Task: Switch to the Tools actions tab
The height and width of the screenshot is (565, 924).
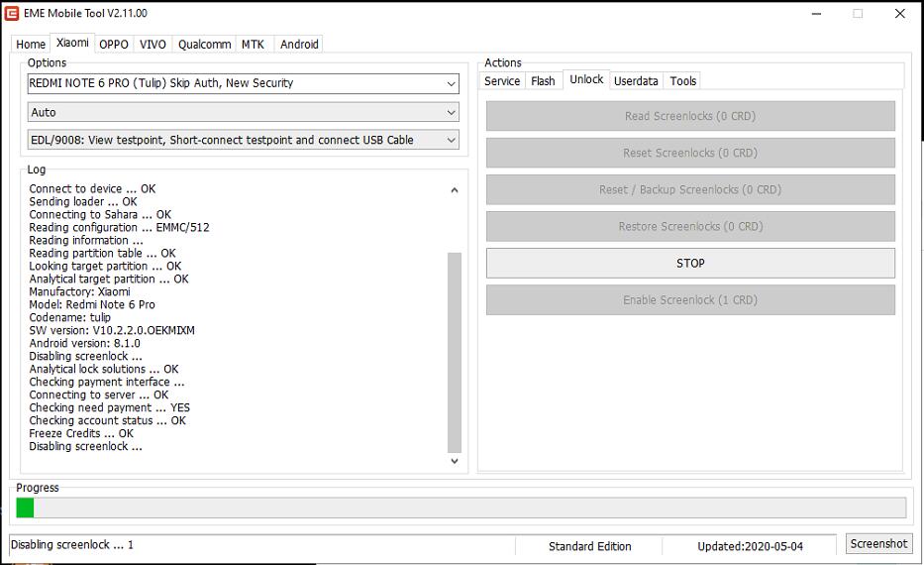Action: (683, 81)
